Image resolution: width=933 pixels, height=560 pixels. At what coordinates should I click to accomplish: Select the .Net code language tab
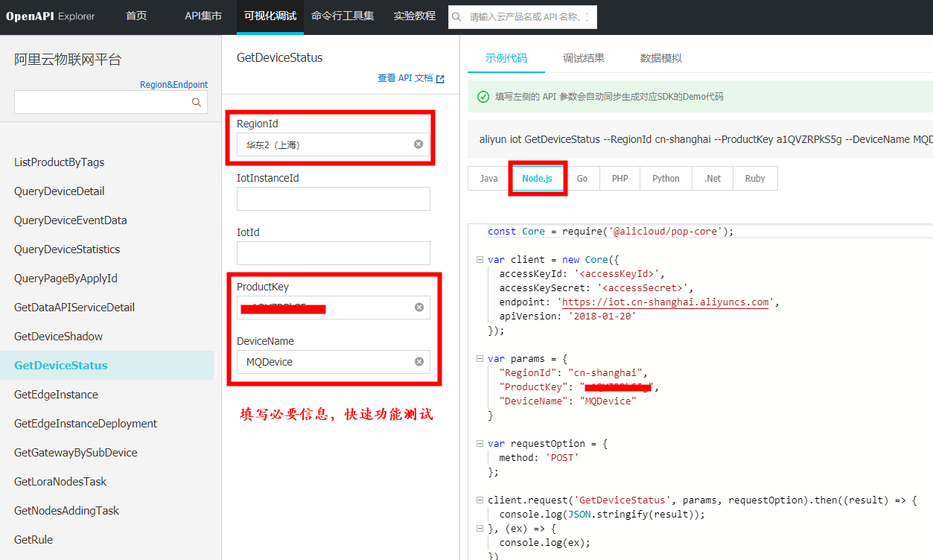coord(713,178)
